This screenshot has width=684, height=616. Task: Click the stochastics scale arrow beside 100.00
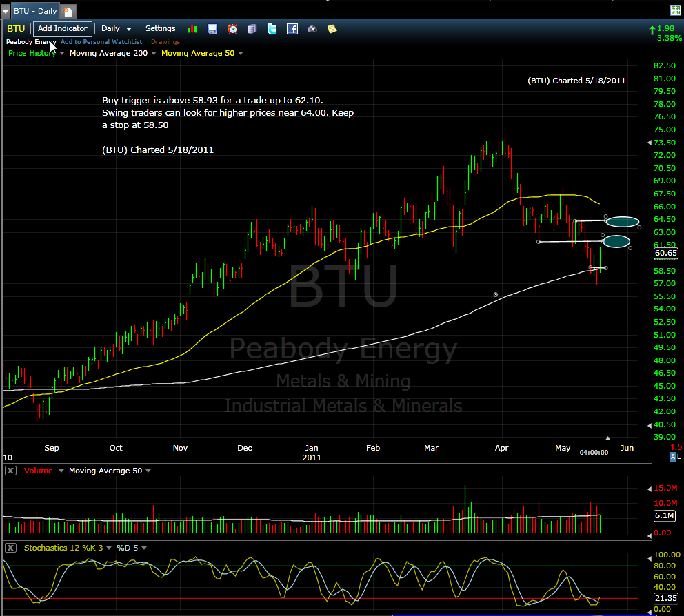pos(650,558)
